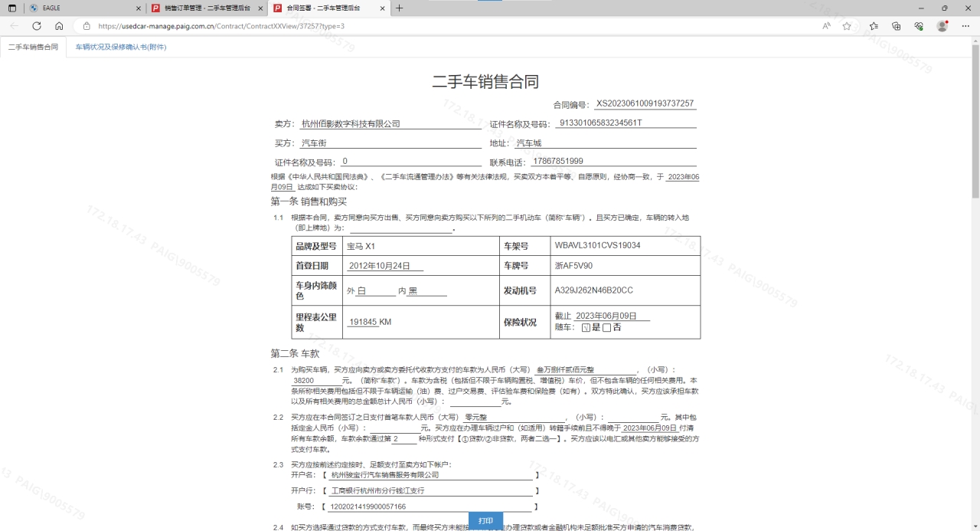View site information via the lock icon

point(87,25)
